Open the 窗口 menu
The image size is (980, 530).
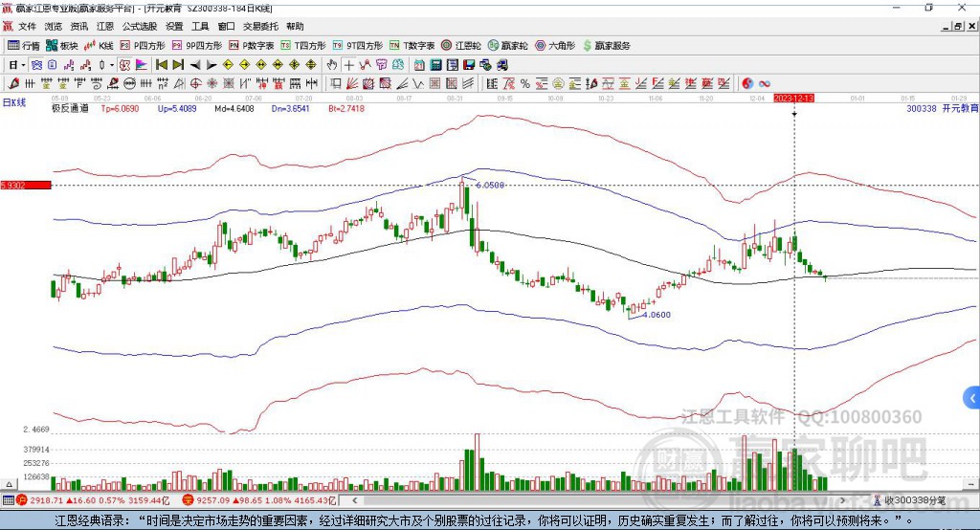pyautogui.click(x=226, y=26)
